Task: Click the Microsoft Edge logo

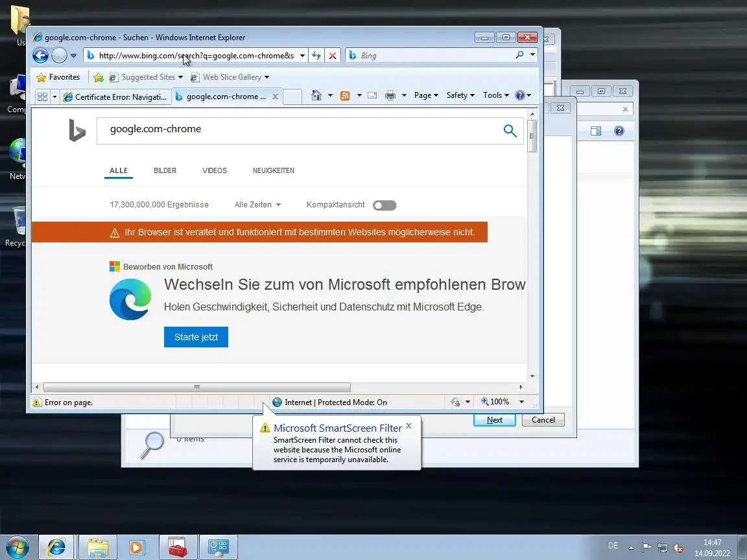Action: [130, 299]
